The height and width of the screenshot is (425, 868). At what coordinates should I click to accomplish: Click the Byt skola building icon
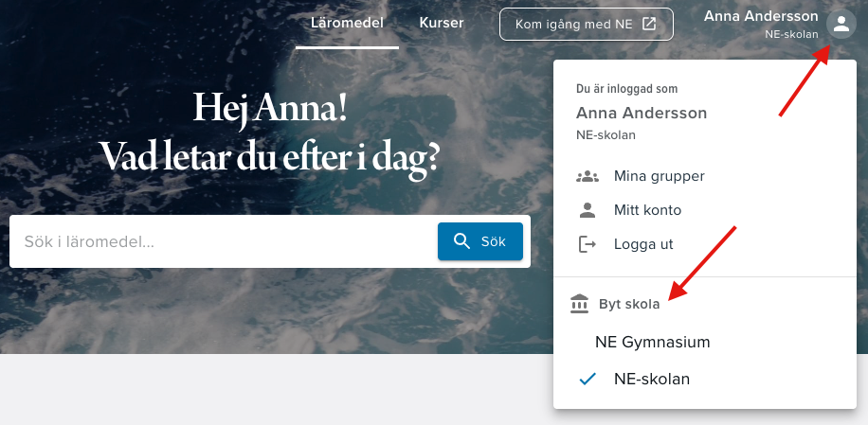pos(580,304)
